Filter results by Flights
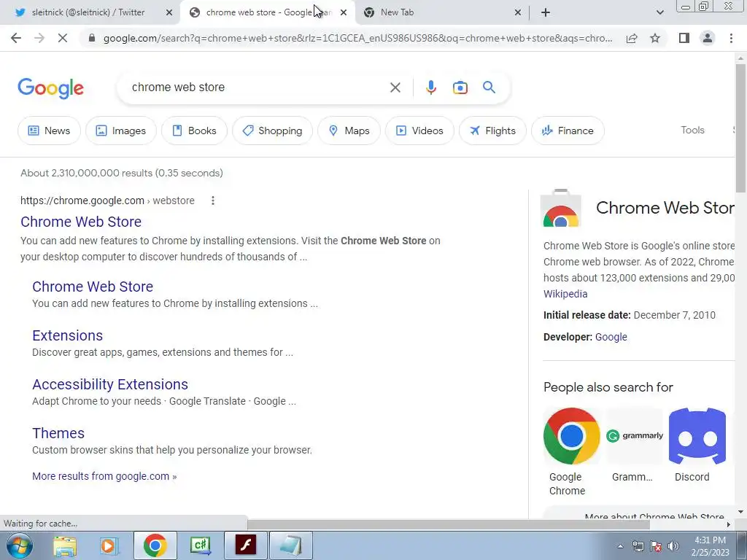The image size is (747, 560). point(492,131)
